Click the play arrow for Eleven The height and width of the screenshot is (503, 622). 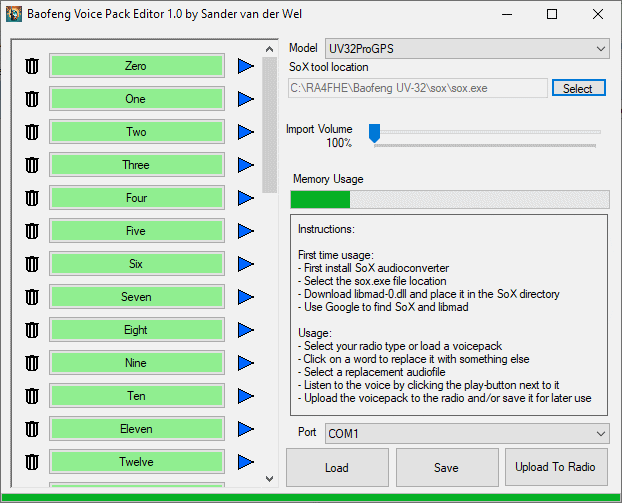coord(246,428)
